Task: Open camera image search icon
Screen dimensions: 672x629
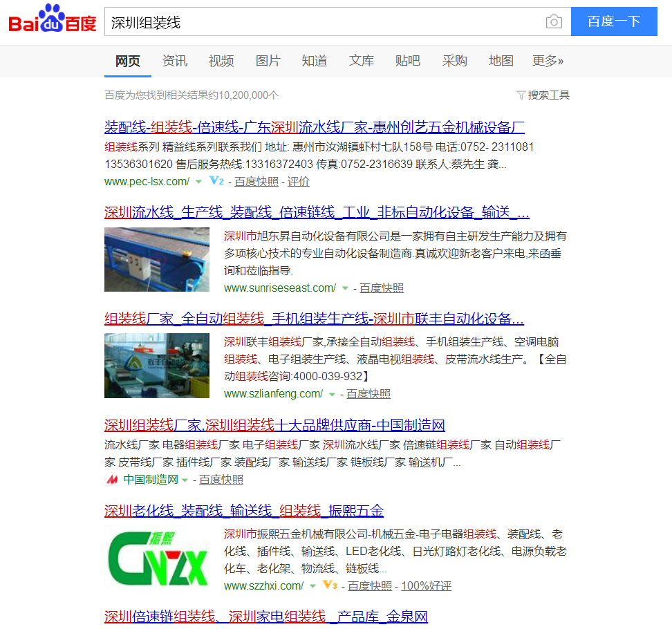Action: 554,21
